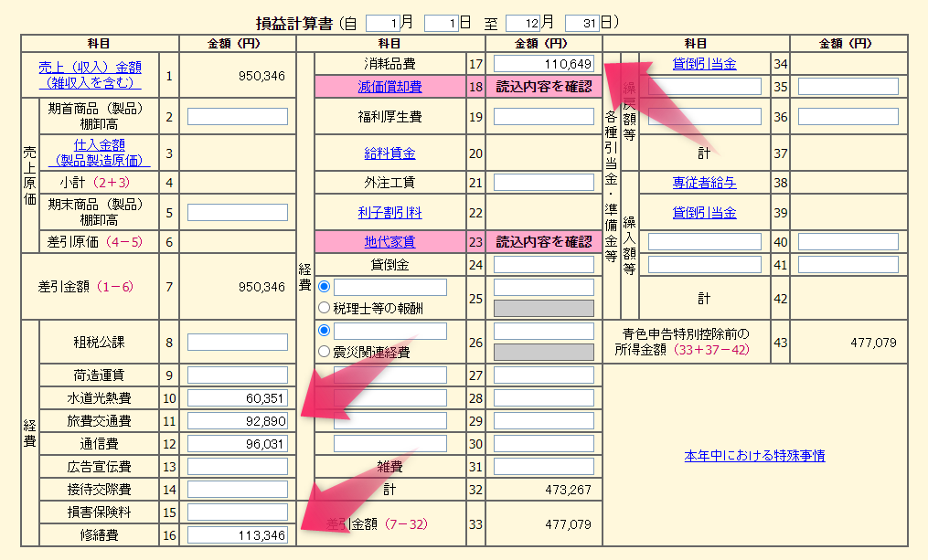
Task: Click the 通信費 field showing 96,031
Action: (x=238, y=443)
